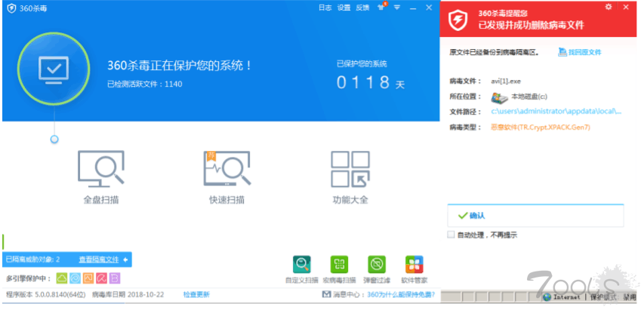Open 查看隔离文件 quarantine files link
The width and height of the screenshot is (644, 310).
99,259
